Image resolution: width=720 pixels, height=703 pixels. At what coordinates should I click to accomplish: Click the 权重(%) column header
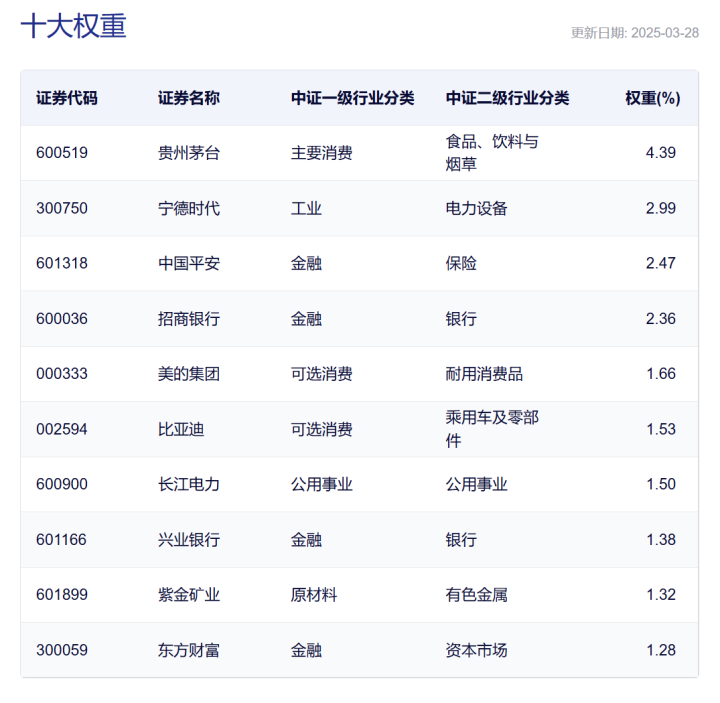pos(652,98)
